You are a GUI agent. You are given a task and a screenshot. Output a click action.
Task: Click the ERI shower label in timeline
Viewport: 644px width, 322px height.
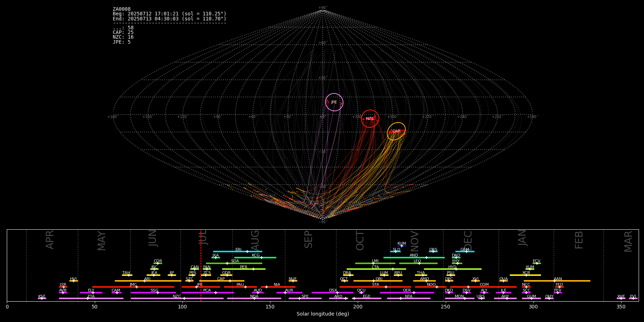coord(238,250)
